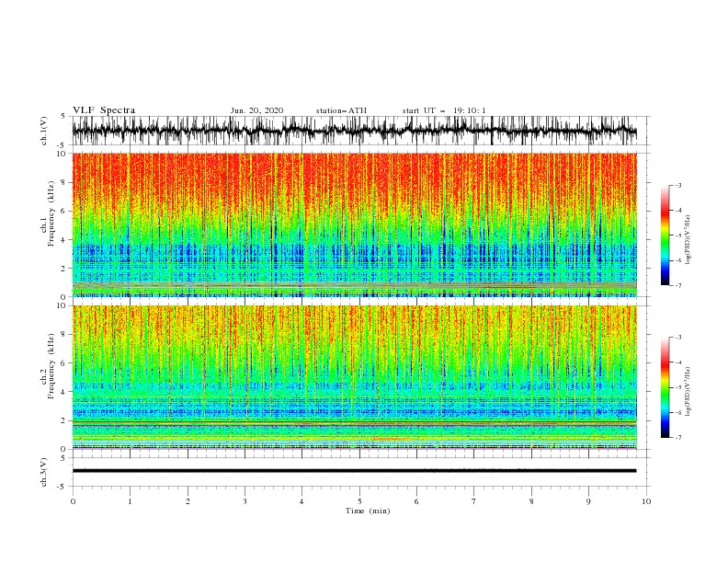Click the ch.2 "Frequency (kHz)" axis label
728x563 pixels.
51,365
